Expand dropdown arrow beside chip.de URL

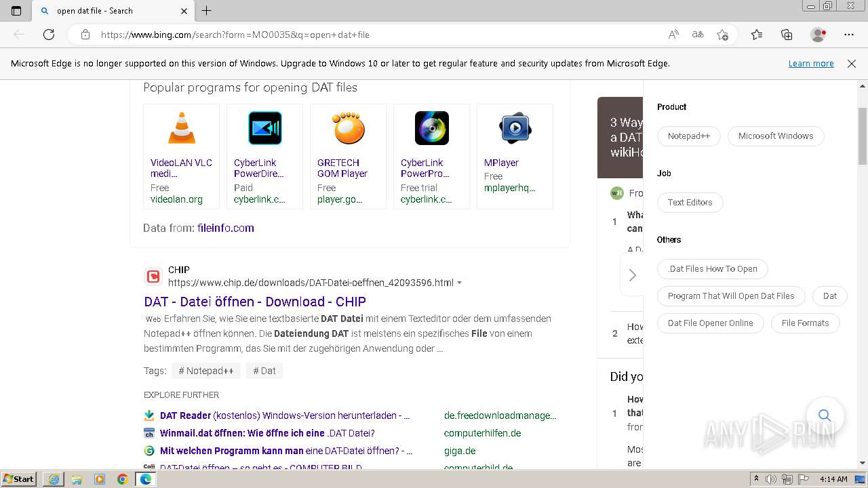(x=460, y=283)
